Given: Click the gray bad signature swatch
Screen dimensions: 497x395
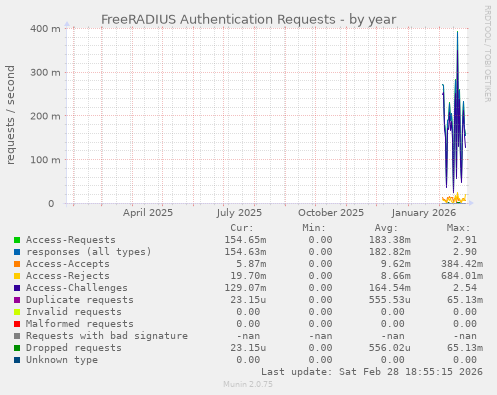Looking at the screenshot, I should 17,336.
